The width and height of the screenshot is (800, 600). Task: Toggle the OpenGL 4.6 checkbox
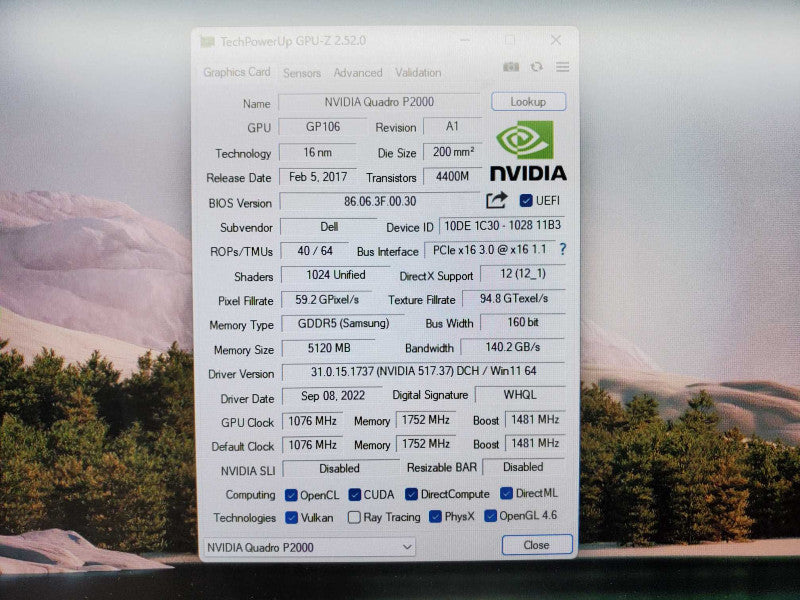tap(490, 516)
